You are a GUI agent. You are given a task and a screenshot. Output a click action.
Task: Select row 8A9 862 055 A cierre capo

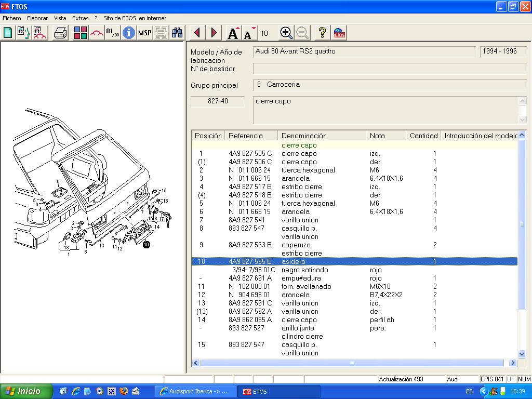point(354,320)
